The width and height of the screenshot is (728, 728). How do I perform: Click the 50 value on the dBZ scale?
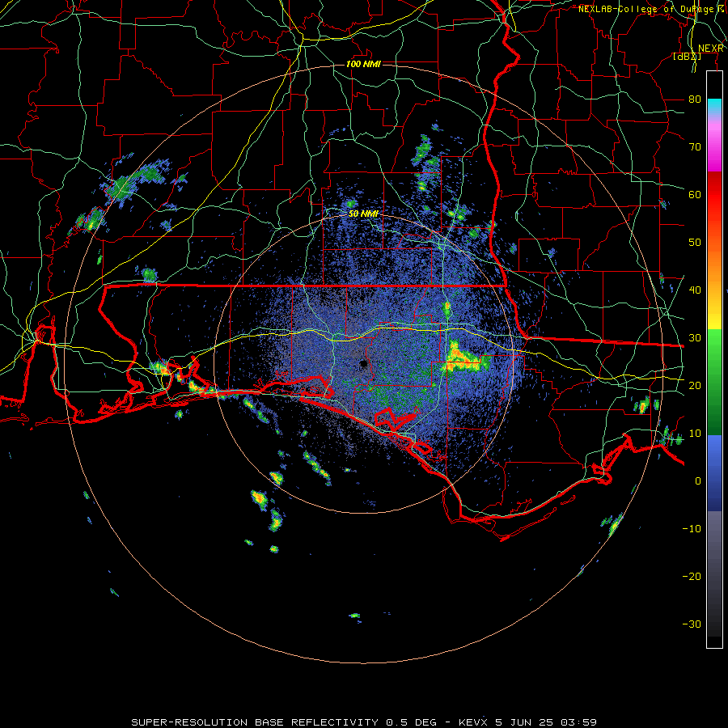coord(695,243)
